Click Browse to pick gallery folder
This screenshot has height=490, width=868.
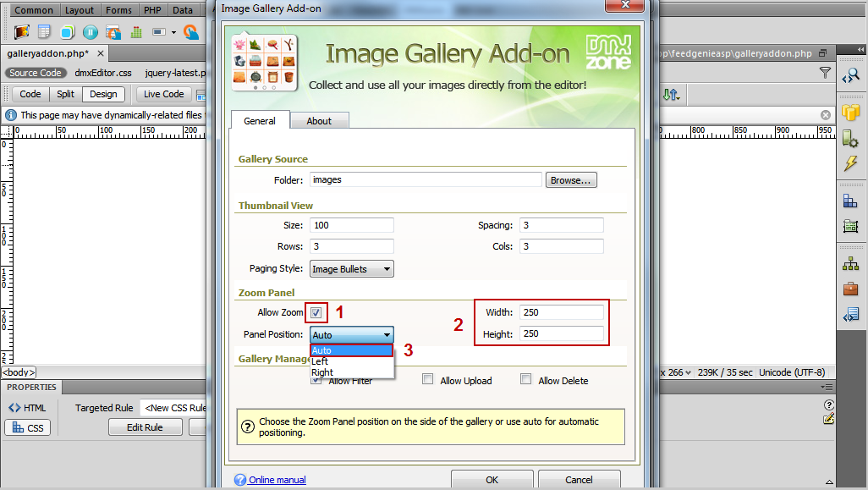tap(571, 180)
